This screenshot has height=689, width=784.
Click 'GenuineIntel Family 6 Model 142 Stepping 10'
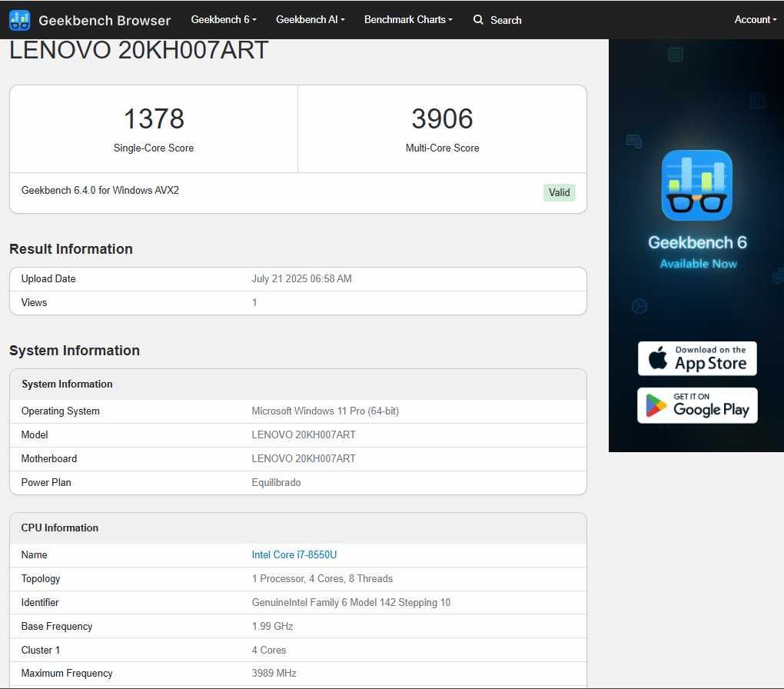[351, 602]
